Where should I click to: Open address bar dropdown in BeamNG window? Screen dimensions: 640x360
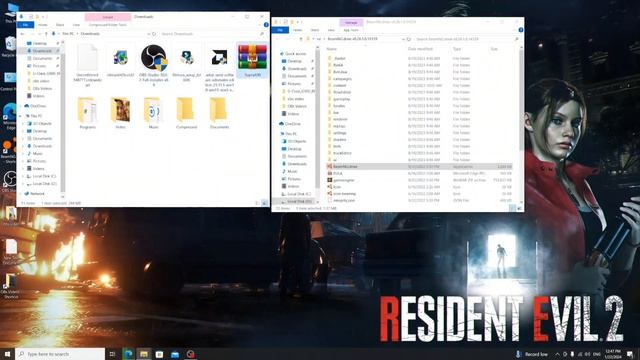pos(403,39)
